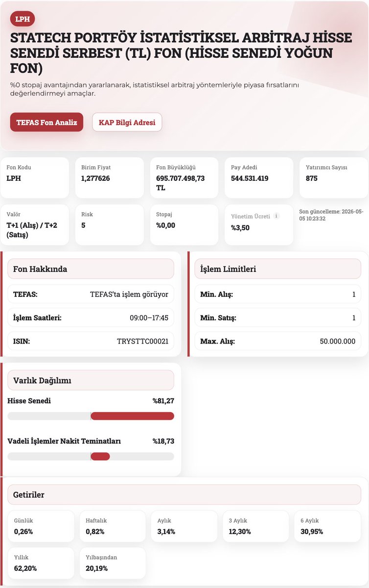Click the Aylık return 3,14%
The image size is (369, 588).
point(166,531)
